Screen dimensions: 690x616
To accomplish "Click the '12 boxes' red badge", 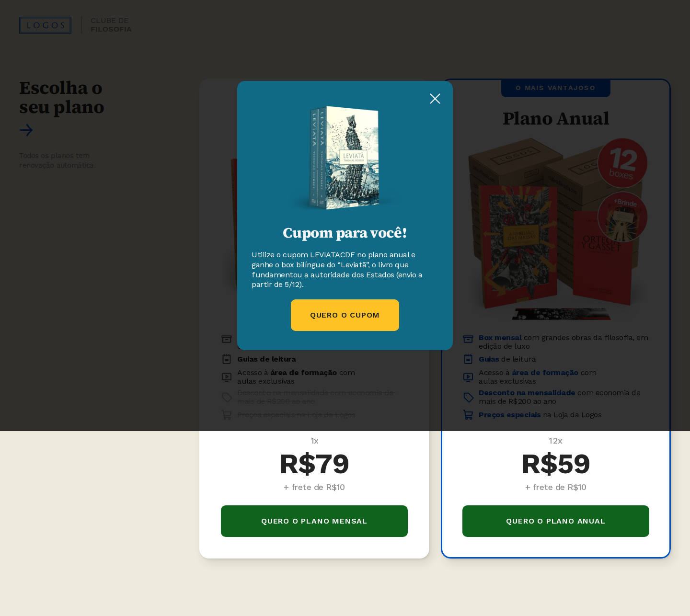I will pos(622,163).
